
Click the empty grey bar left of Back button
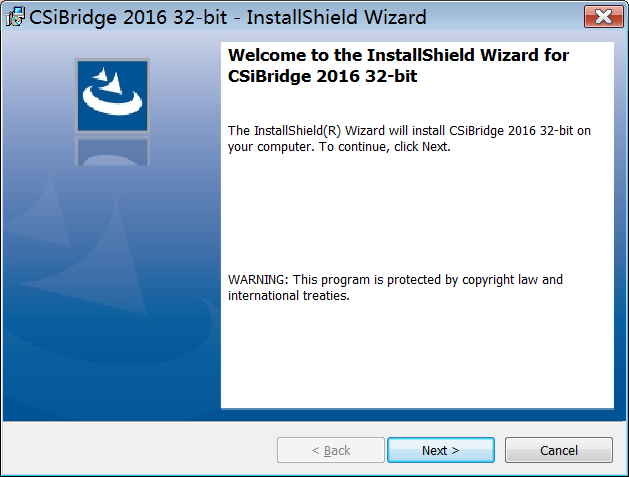(139, 449)
